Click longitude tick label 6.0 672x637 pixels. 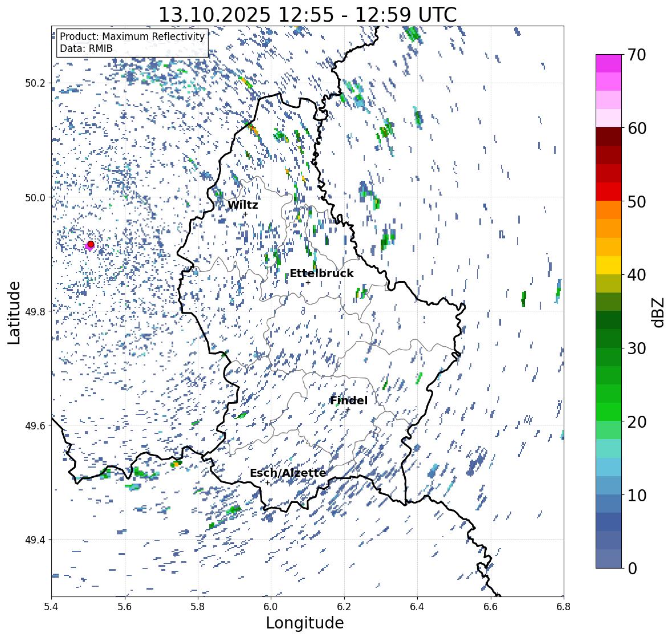point(271,606)
